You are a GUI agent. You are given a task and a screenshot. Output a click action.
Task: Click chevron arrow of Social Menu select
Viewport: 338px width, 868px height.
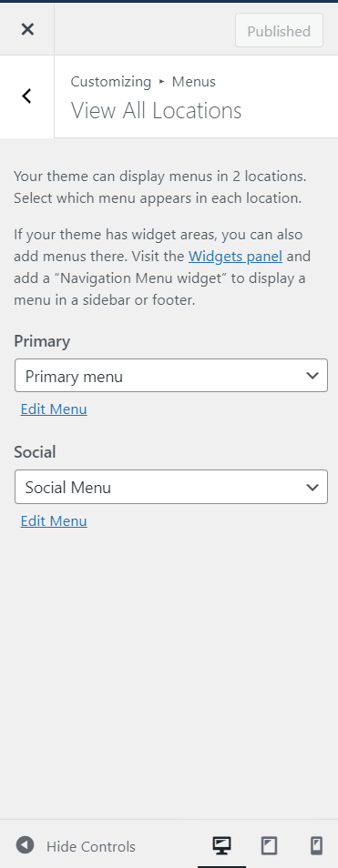tap(312, 487)
